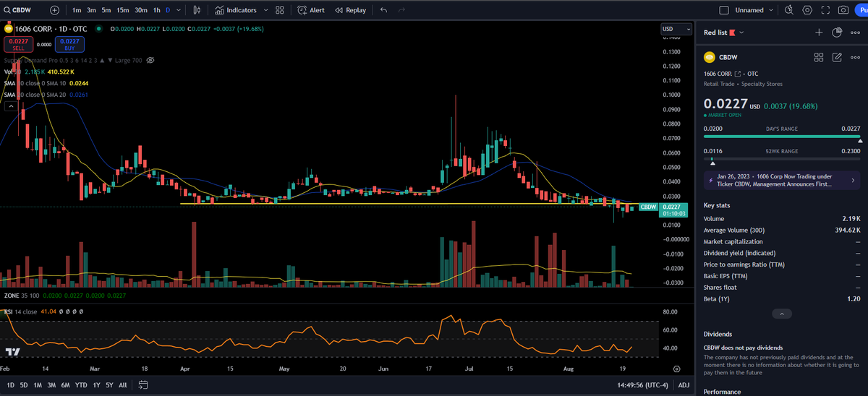Open the go-to-date calendar icon
This screenshot has height=396, width=868.
click(143, 385)
